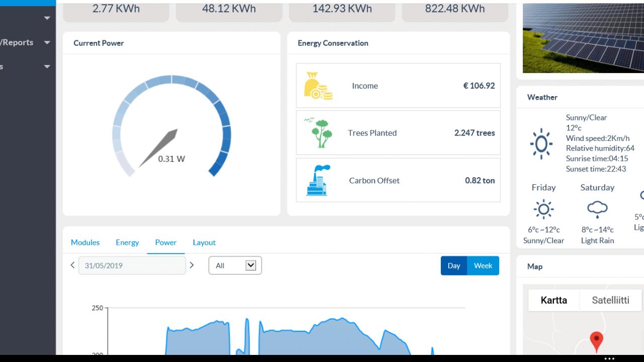Click the Carbon Offset factory icon

318,180
